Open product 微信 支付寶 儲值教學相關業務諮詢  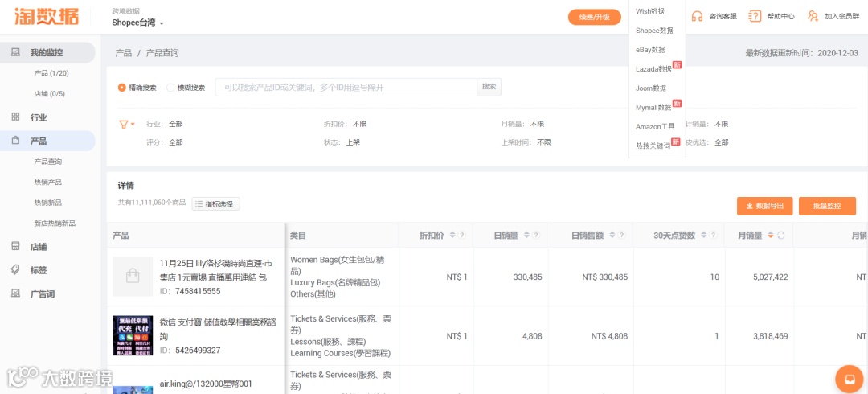click(x=218, y=329)
